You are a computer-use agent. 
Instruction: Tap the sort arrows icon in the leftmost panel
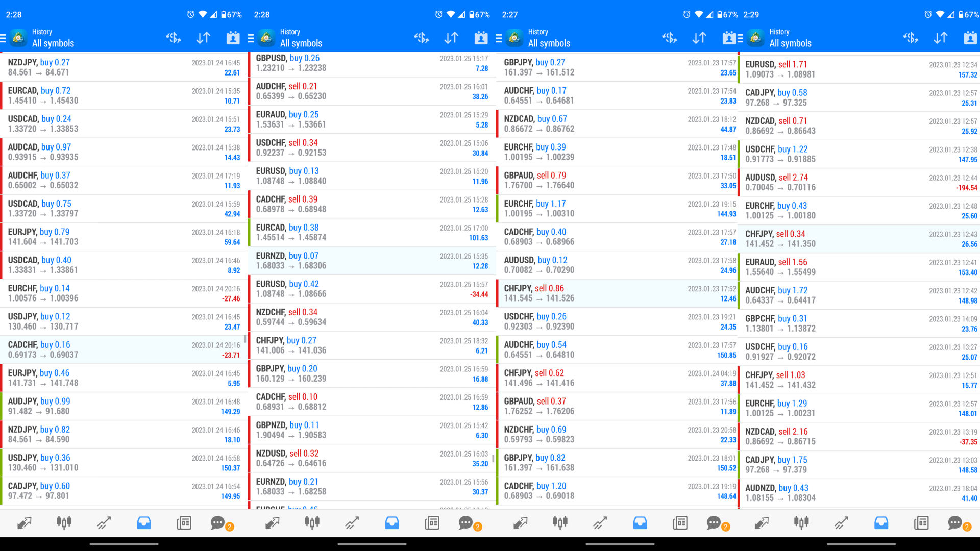pyautogui.click(x=203, y=38)
